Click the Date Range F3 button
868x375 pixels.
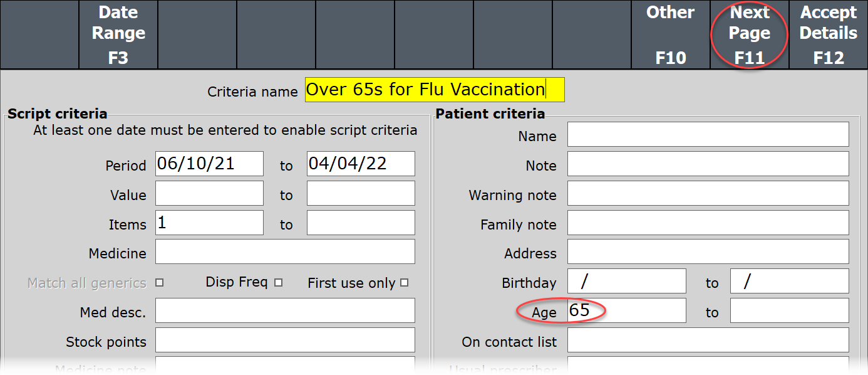coord(118,34)
